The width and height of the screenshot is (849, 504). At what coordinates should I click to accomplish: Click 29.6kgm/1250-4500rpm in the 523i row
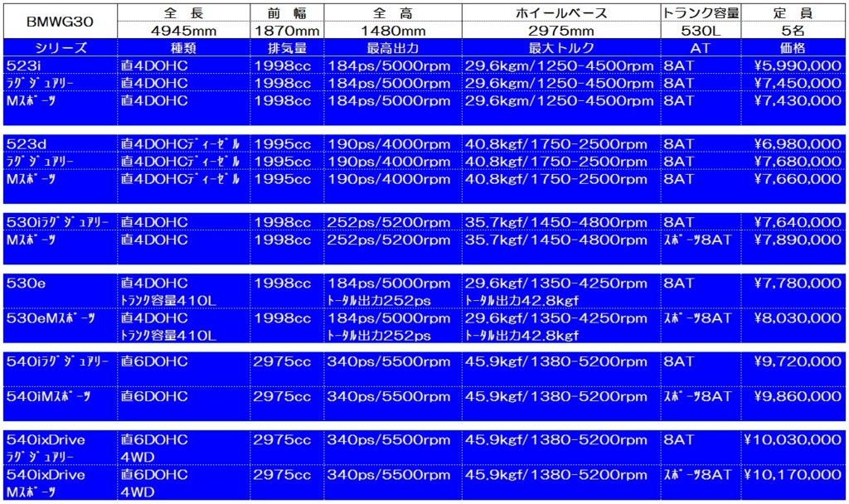[x=560, y=66]
